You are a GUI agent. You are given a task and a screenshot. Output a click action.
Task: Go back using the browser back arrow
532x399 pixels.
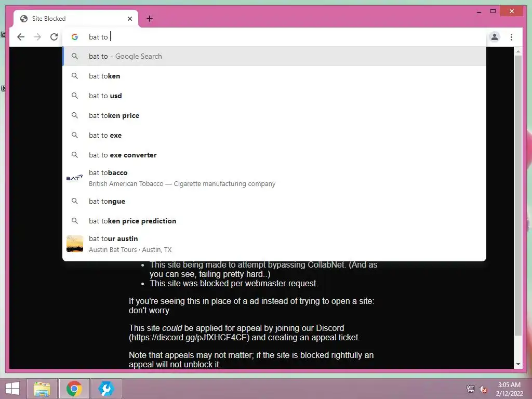point(21,37)
